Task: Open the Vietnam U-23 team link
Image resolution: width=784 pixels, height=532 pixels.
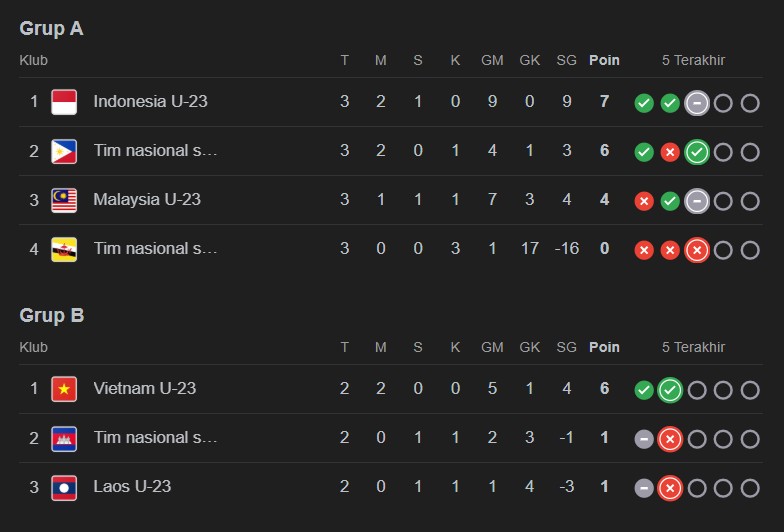Action: click(x=144, y=388)
